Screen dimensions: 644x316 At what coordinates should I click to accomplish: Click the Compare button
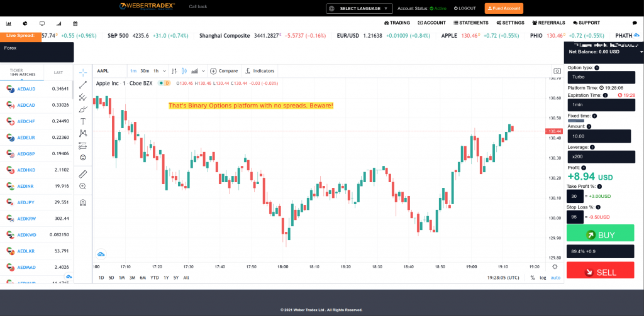click(x=224, y=71)
